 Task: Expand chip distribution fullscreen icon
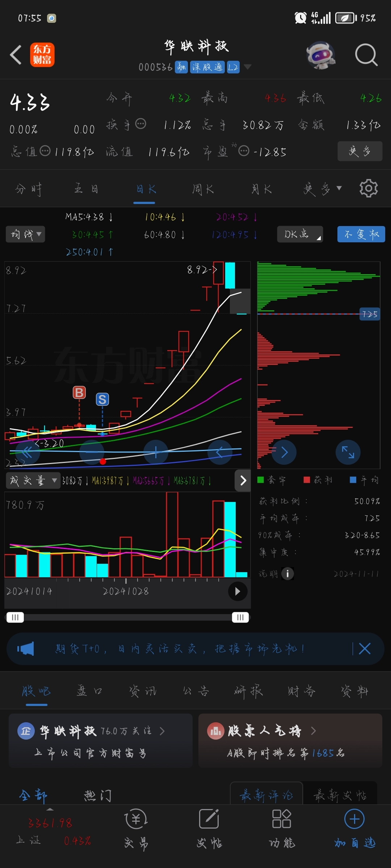click(x=348, y=452)
